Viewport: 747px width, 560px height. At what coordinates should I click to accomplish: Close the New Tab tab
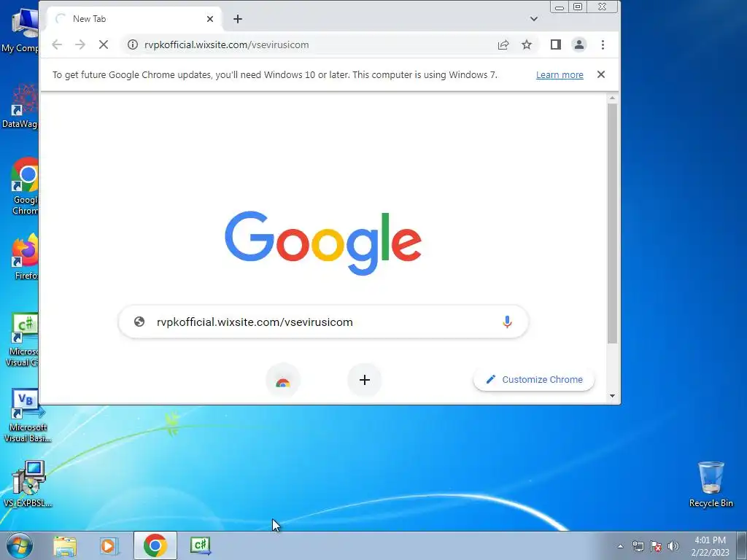click(x=210, y=19)
